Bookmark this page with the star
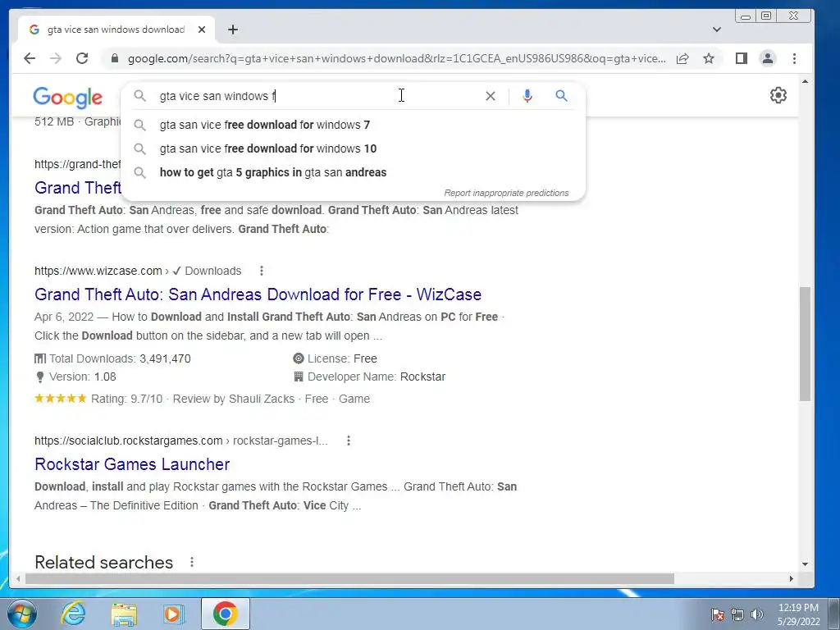 (709, 58)
